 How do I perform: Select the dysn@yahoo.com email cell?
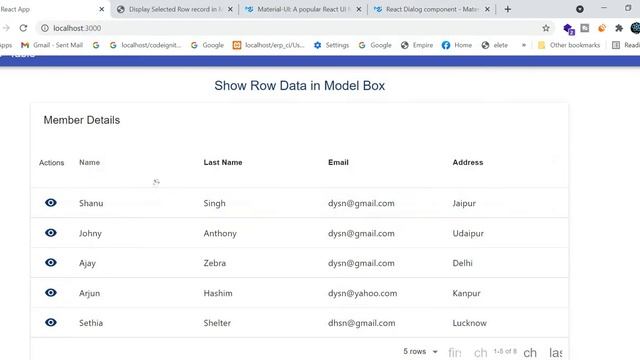coord(362,293)
